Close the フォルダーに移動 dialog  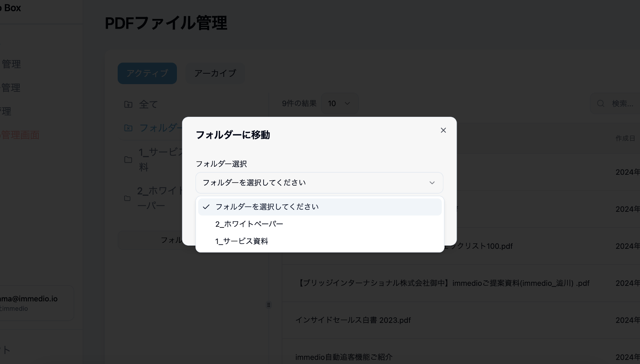tap(443, 130)
